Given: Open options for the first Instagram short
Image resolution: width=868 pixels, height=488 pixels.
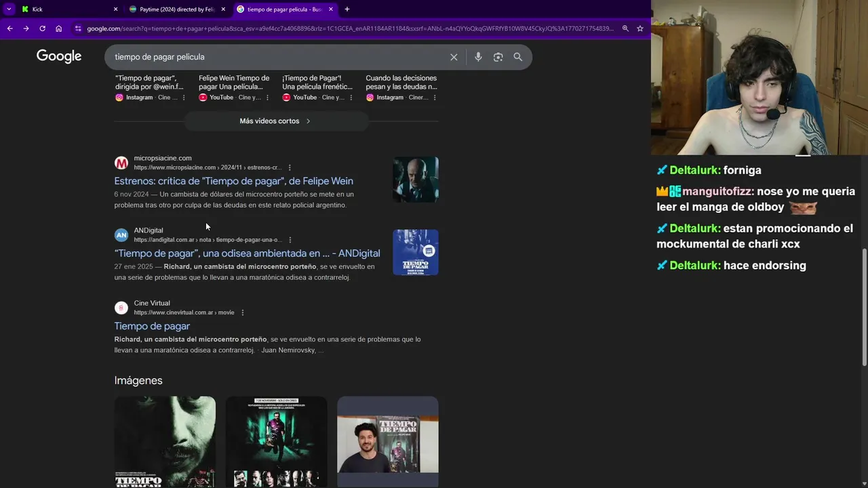Looking at the screenshot, I should (184, 98).
